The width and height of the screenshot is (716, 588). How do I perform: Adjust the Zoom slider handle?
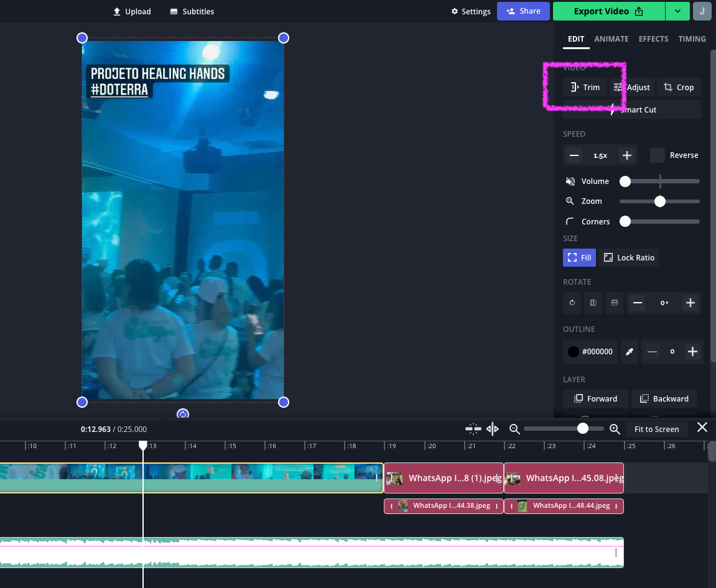click(659, 201)
